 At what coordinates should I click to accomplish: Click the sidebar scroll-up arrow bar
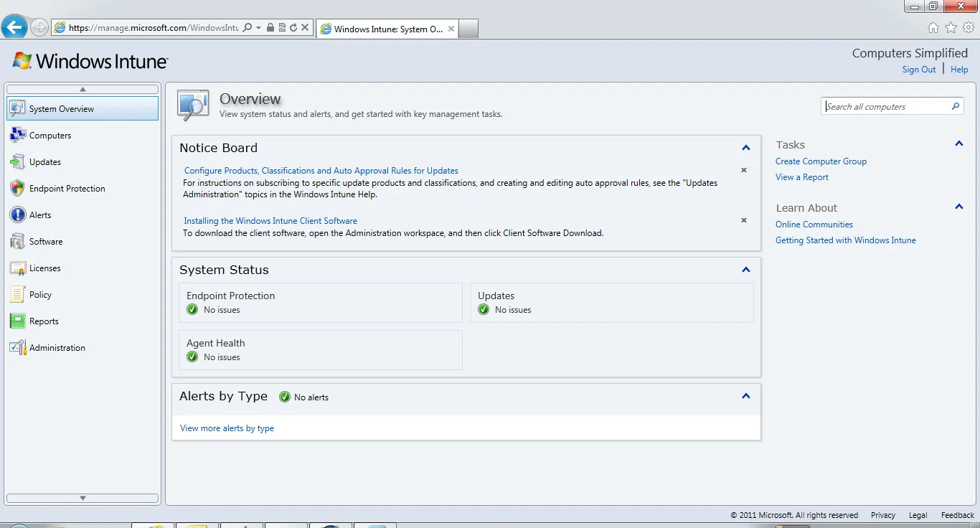point(83,90)
